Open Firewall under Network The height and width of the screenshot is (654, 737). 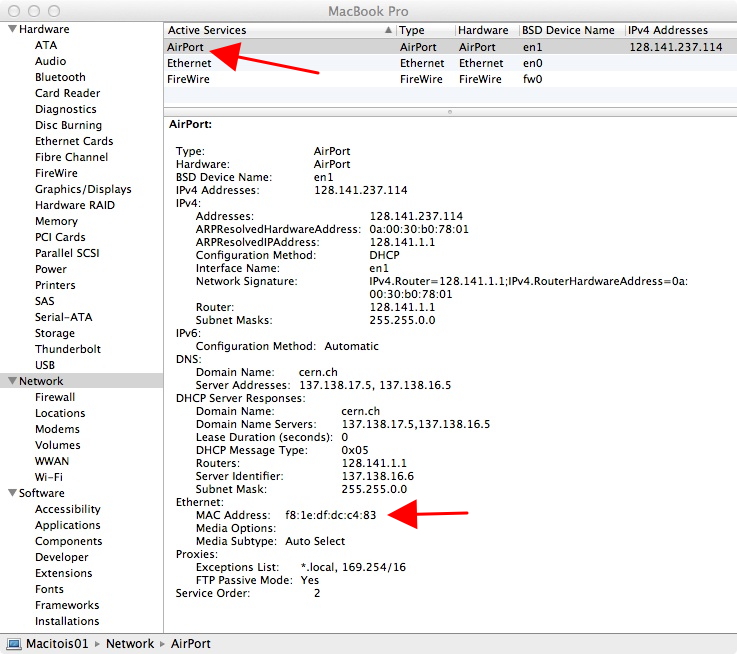tap(55, 397)
